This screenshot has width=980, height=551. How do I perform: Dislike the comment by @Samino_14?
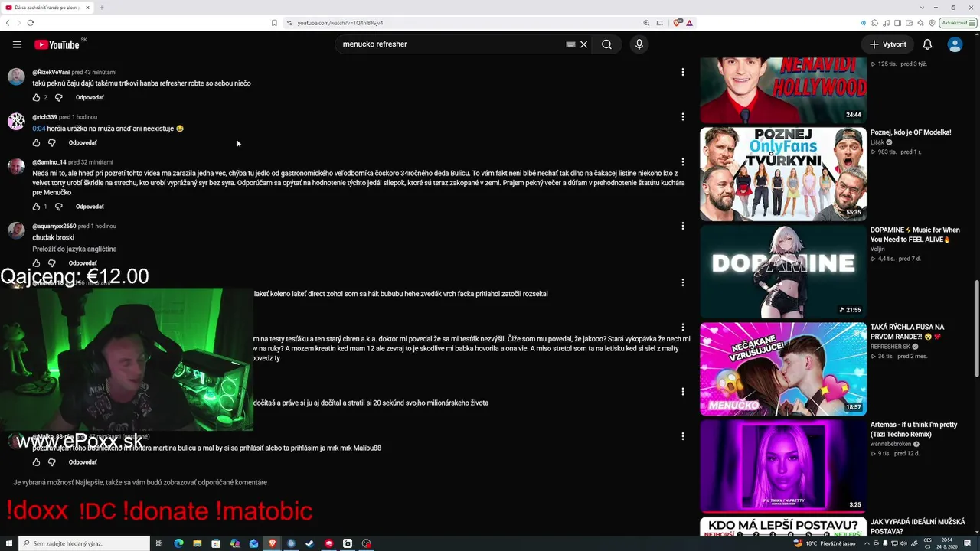click(59, 207)
